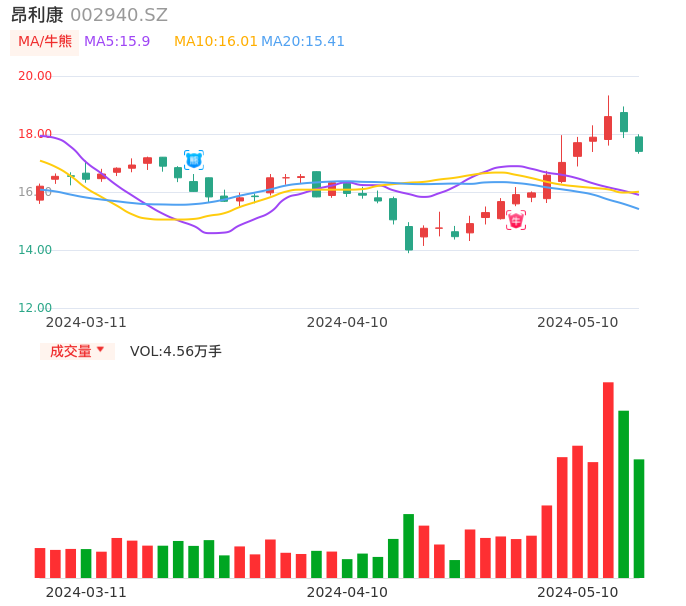This screenshot has width=686, height=606.
Task: Click the tallest green volume bar
Action: coord(623,494)
